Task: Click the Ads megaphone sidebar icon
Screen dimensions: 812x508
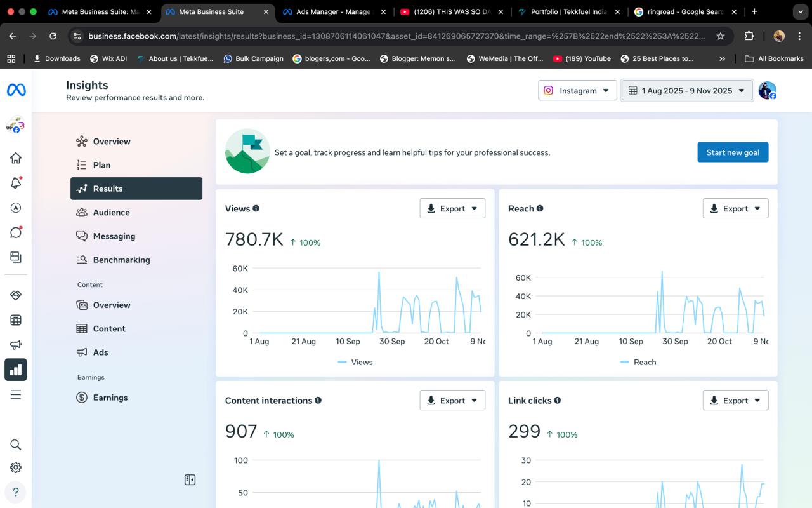Action: click(16, 345)
